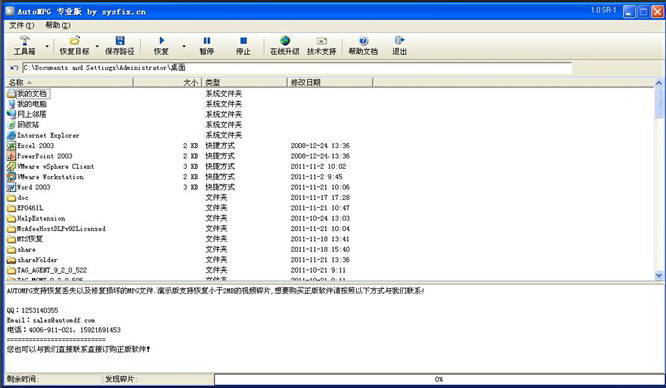The image size is (666, 388).
Task: Click the sales email address text
Action: (64, 320)
